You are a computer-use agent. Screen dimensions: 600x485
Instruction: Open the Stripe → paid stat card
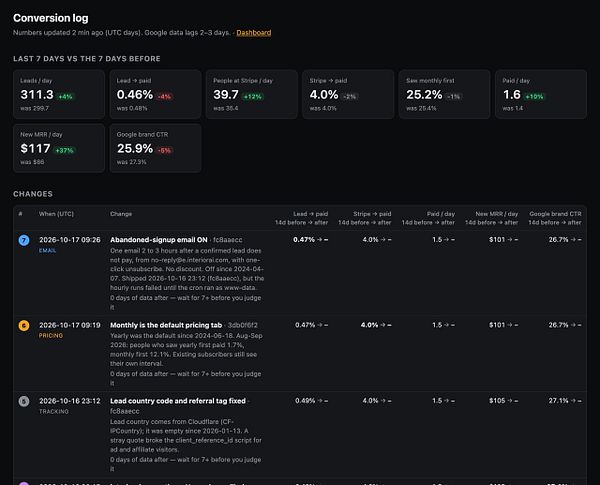(348, 94)
